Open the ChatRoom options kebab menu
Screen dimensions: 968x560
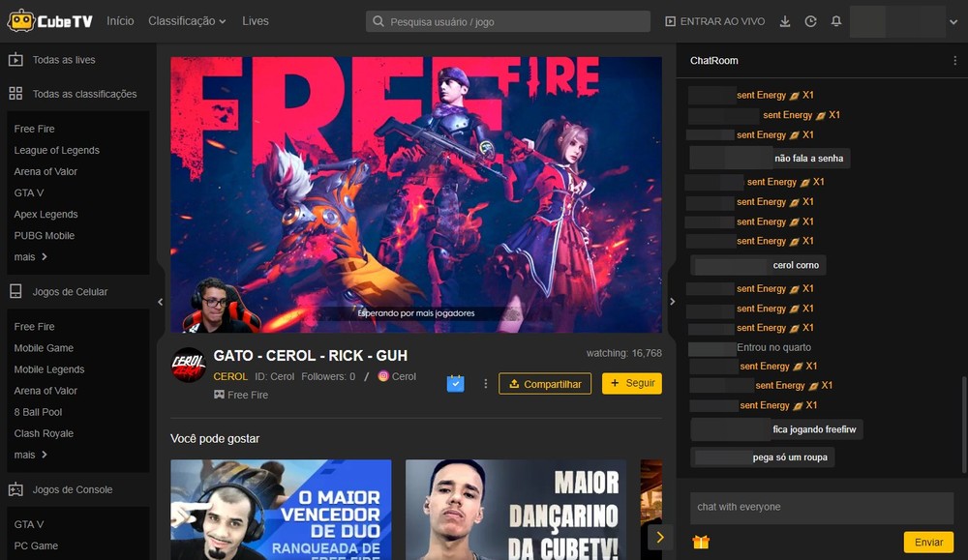pos(955,60)
